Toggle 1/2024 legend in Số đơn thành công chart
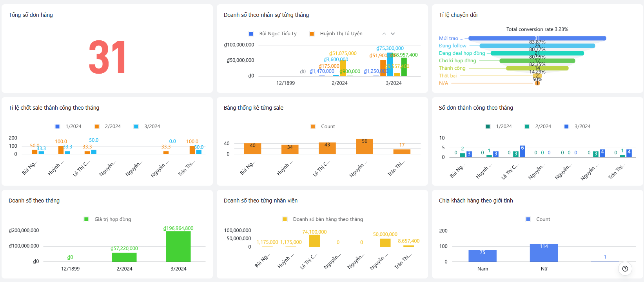This screenshot has width=644, height=282. [499, 127]
